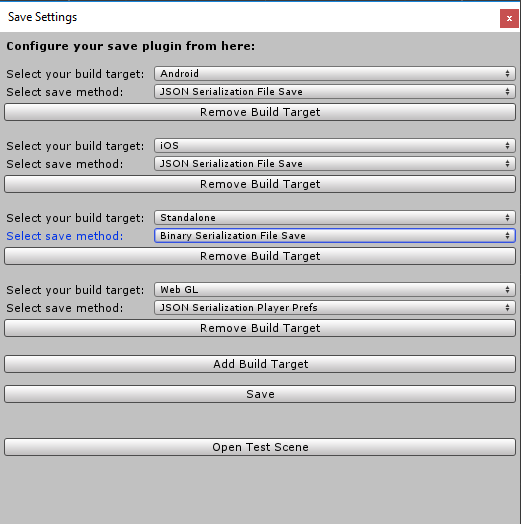Remove the Standalone build target entry
This screenshot has height=524, width=521.
tap(260, 256)
